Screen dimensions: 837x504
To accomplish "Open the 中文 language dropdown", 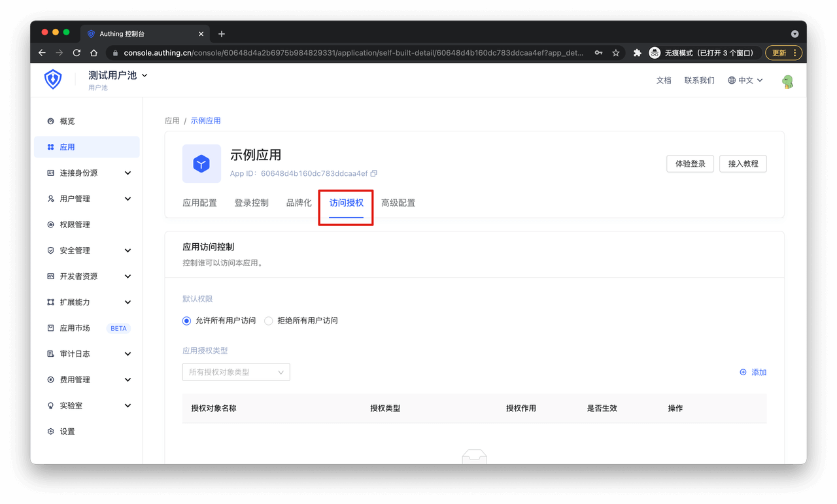I will coord(745,80).
